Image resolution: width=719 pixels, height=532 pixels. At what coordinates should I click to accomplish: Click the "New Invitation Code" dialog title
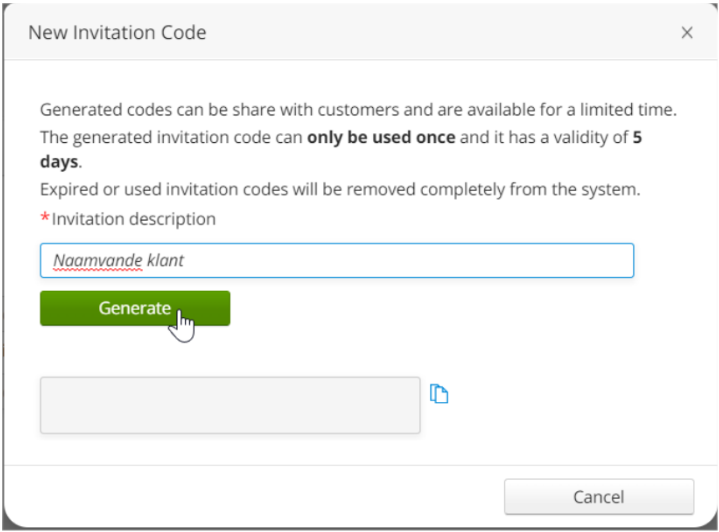(x=117, y=33)
